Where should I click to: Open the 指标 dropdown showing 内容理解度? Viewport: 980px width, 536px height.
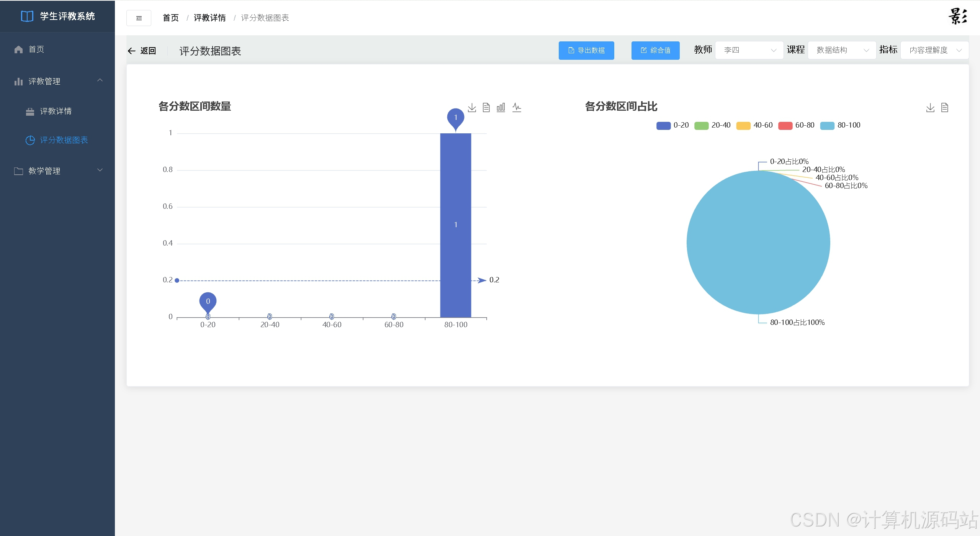[934, 50]
